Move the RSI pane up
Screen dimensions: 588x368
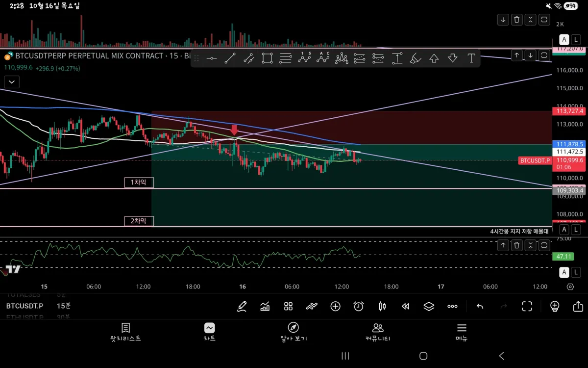coord(503,246)
